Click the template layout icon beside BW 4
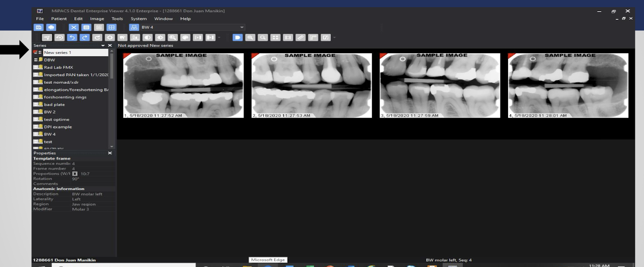 133,27
